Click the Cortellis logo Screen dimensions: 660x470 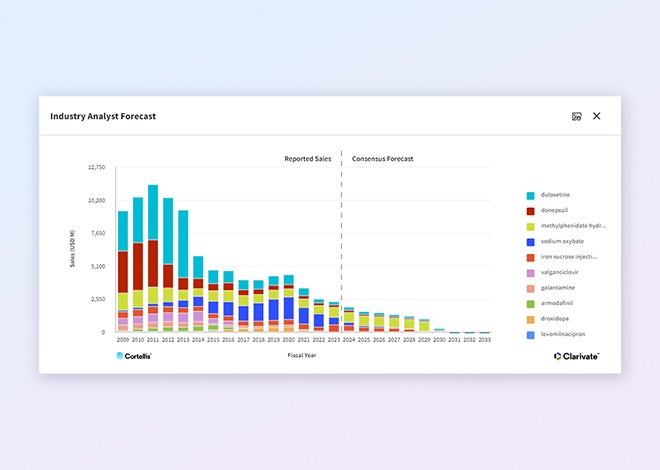[x=134, y=355]
